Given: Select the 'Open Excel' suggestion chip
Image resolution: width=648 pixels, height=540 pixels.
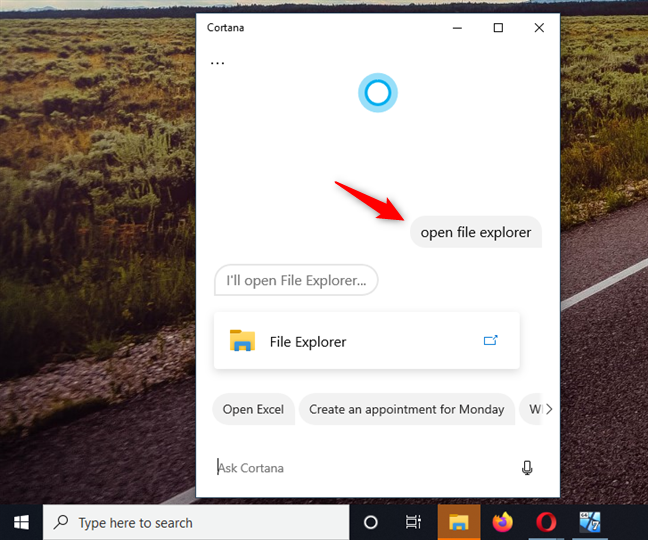Looking at the screenshot, I should [253, 409].
